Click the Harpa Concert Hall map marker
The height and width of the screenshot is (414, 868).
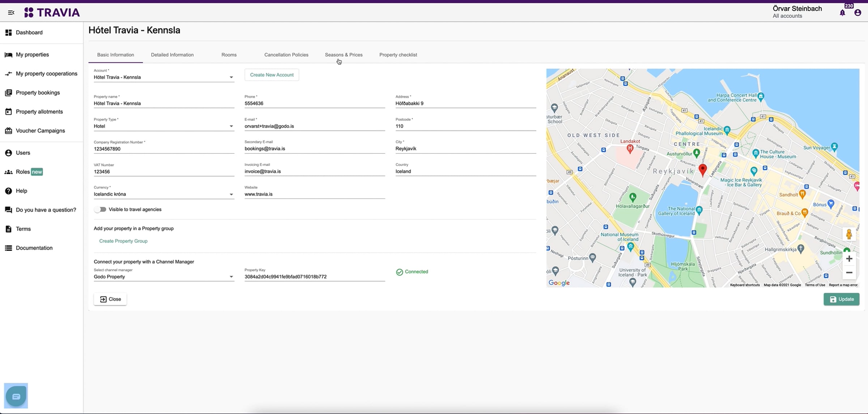761,96
